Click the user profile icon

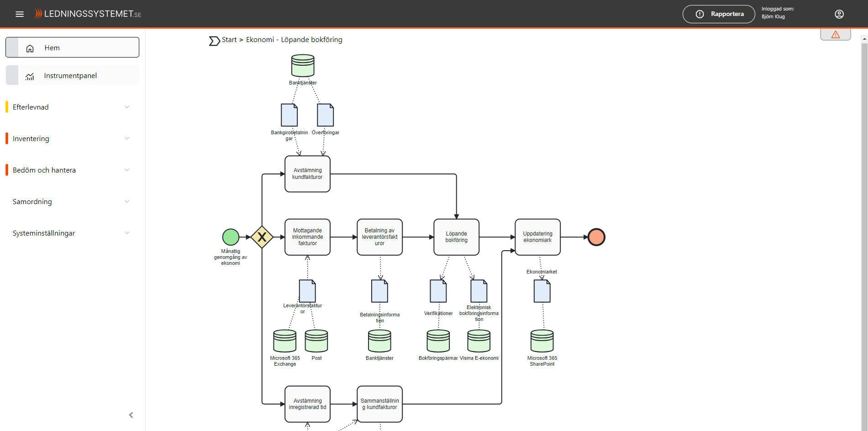pyautogui.click(x=839, y=14)
